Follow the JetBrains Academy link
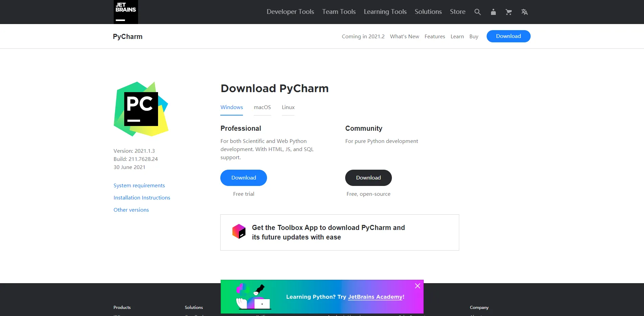The image size is (644, 316). [375, 297]
